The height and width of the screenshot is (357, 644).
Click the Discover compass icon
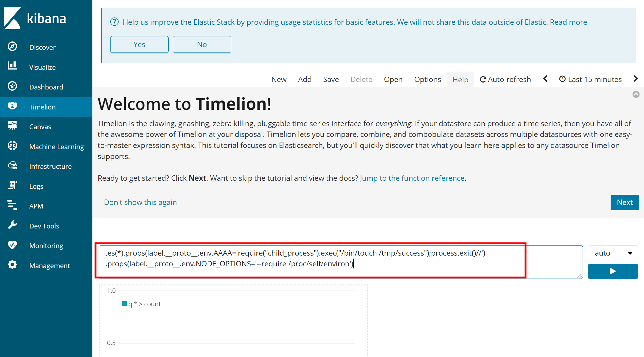12,47
